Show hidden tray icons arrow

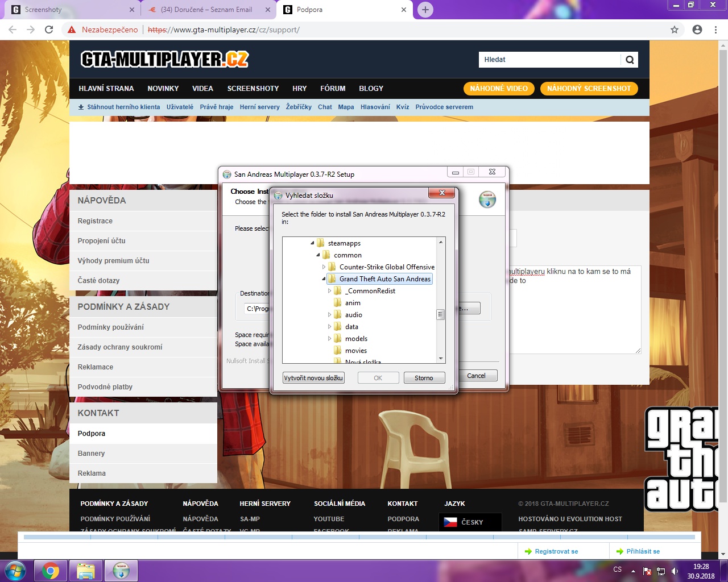click(x=633, y=571)
